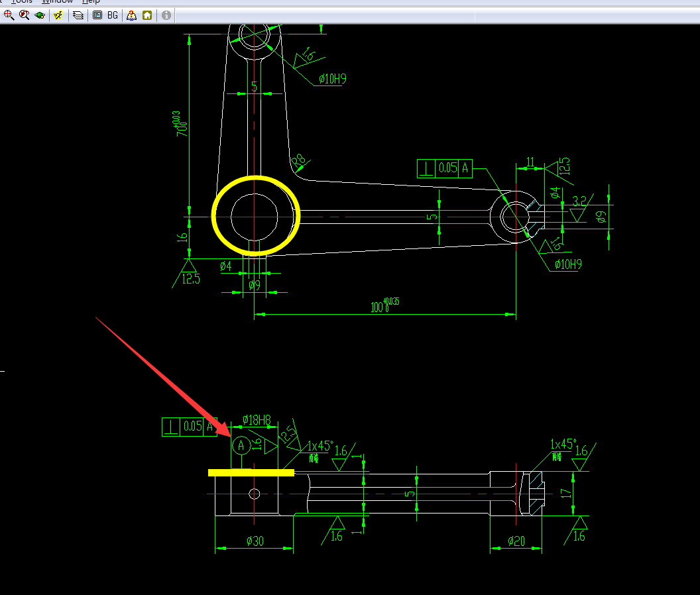Click the ø20 dimension text
The height and width of the screenshot is (595, 700).
516,541
